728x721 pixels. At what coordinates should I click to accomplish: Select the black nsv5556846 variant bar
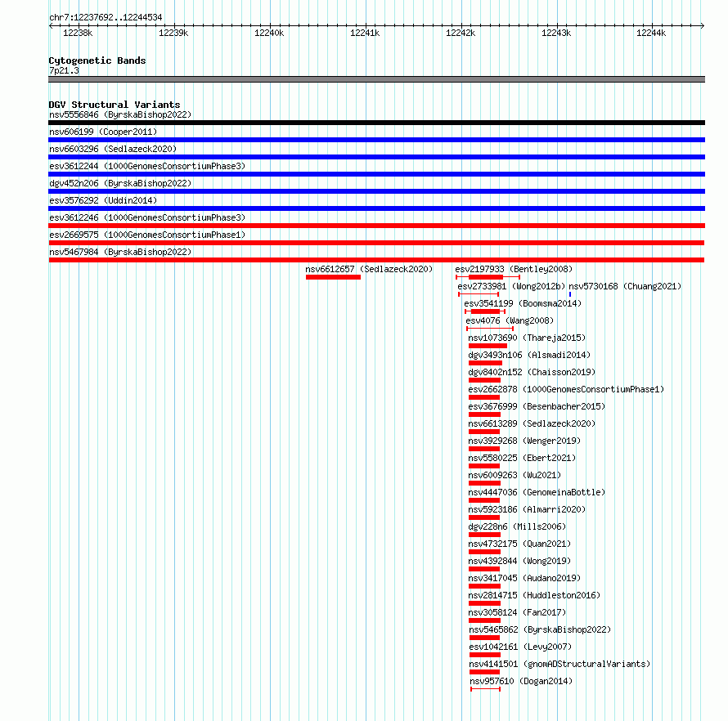point(376,123)
